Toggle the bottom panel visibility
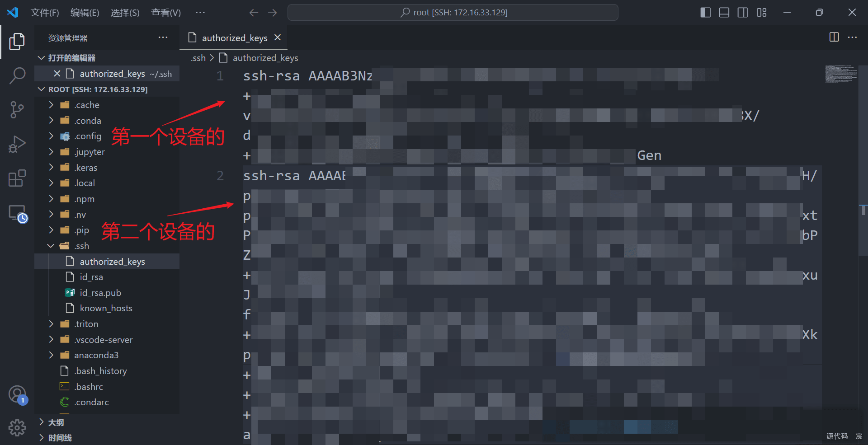This screenshot has height=445, width=868. point(724,13)
